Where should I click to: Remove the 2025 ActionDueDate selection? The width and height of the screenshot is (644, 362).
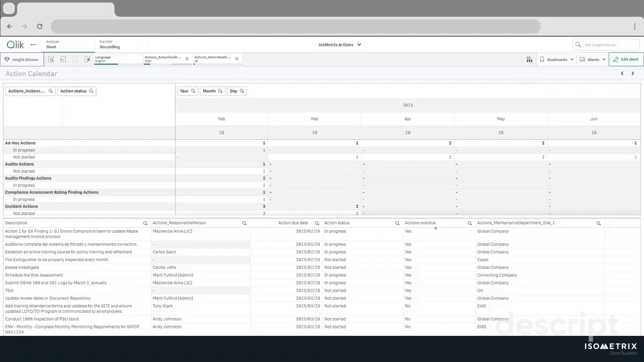[x=187, y=59]
